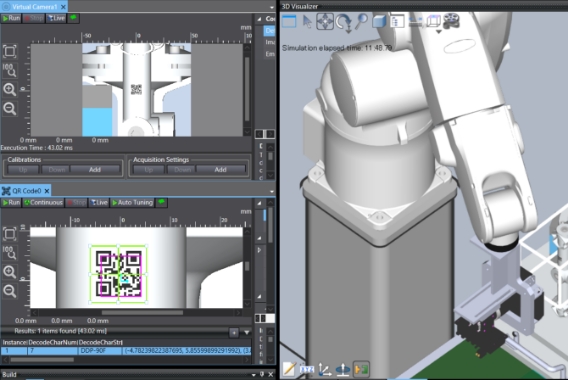Click the wireframe box view icon
This screenshot has height=380, width=568.
click(x=433, y=21)
